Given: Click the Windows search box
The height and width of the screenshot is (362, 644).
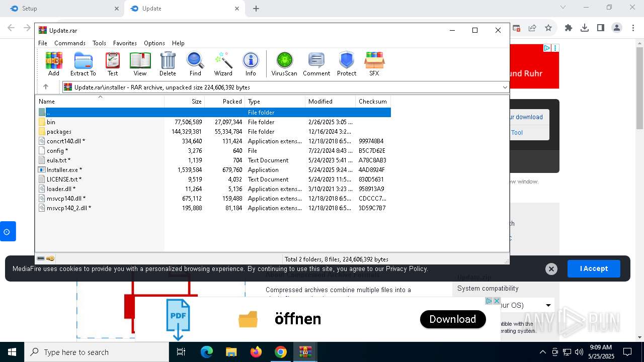Looking at the screenshot, I should coord(97,352).
